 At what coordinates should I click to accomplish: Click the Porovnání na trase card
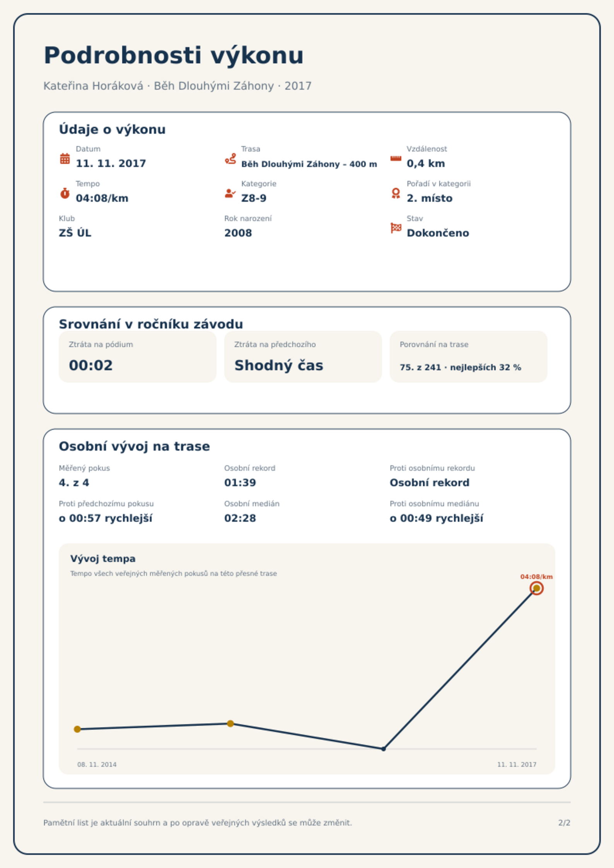click(x=468, y=357)
